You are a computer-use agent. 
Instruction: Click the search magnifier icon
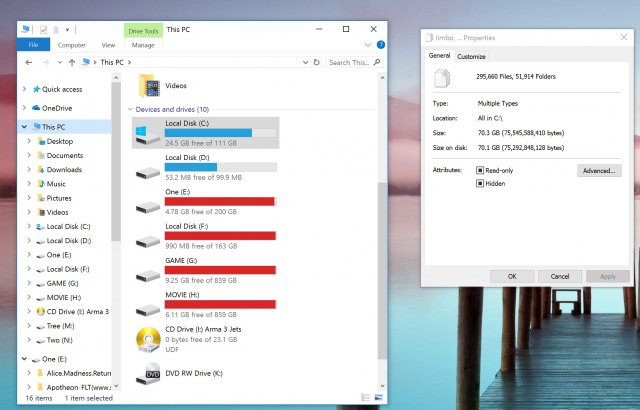click(377, 62)
